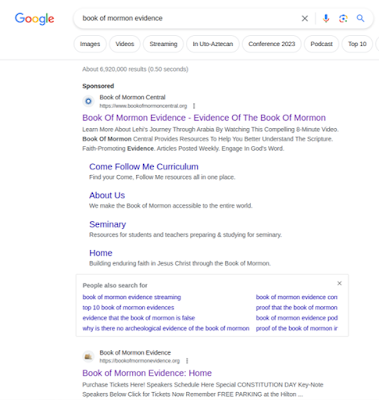Click the Book of Mormon Evidence: Home result
The height and width of the screenshot is (400, 379).
tap(147, 373)
